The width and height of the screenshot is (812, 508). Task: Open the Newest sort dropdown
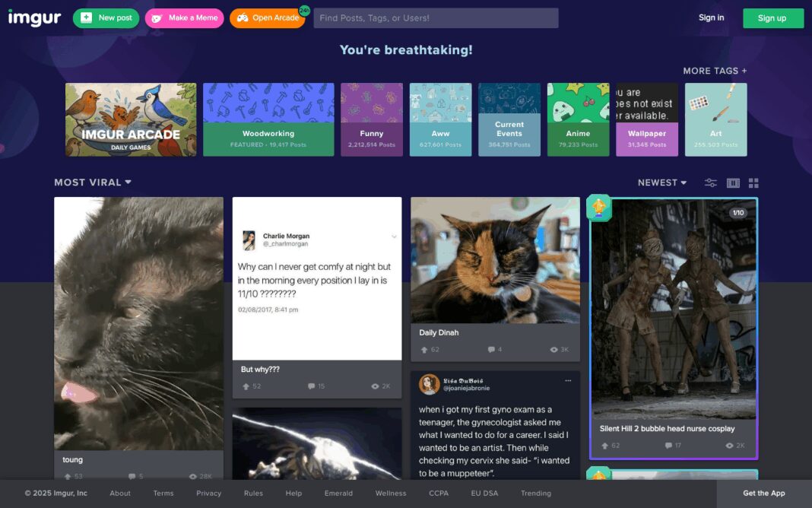pyautogui.click(x=661, y=183)
